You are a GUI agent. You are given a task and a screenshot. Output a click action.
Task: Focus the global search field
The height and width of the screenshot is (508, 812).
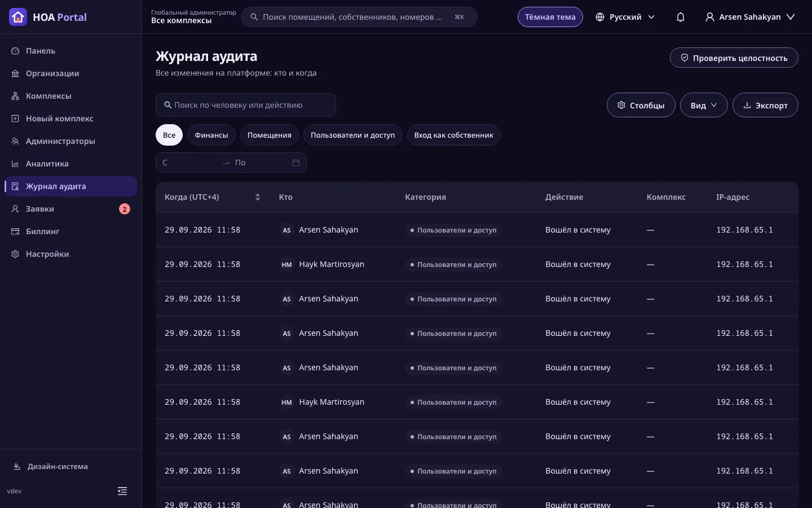pos(359,17)
